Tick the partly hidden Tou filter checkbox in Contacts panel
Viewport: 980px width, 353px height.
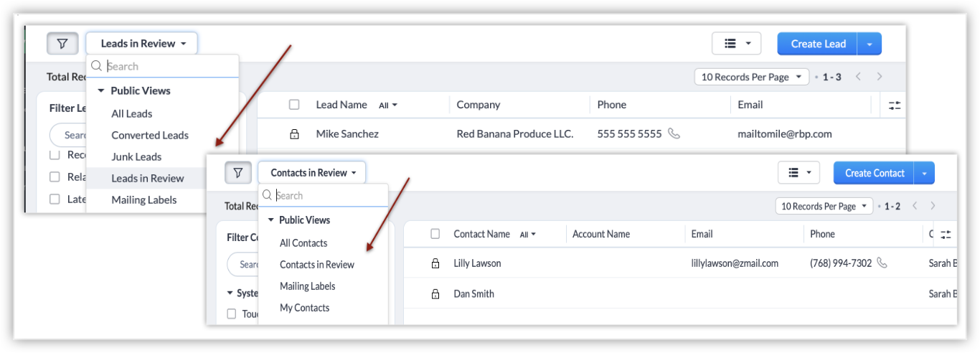(x=232, y=314)
